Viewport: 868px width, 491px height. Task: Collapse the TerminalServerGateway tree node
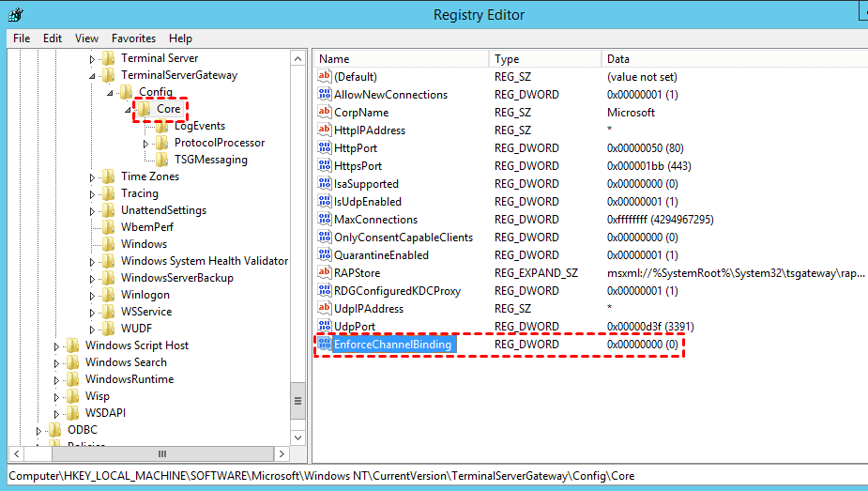tap(93, 76)
